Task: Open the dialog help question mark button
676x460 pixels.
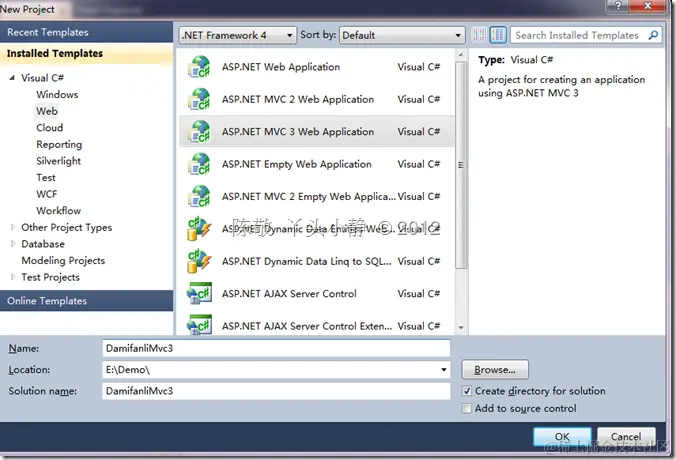Action: click(x=617, y=6)
